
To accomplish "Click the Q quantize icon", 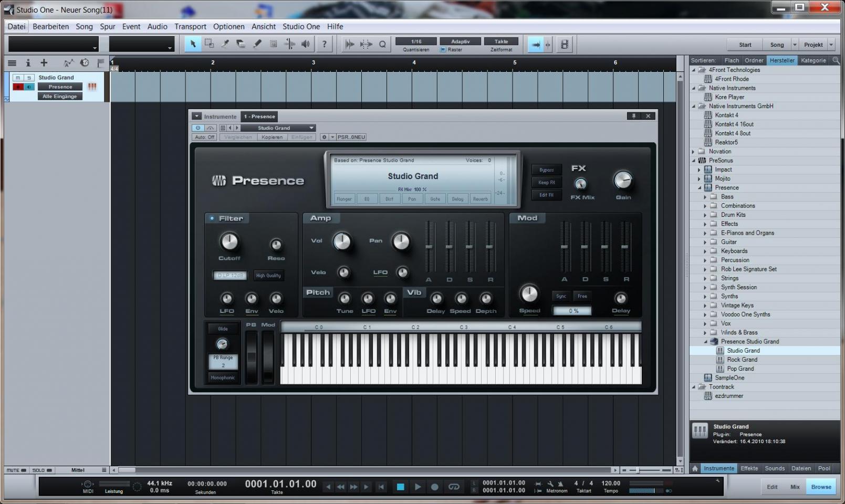I will (x=382, y=45).
